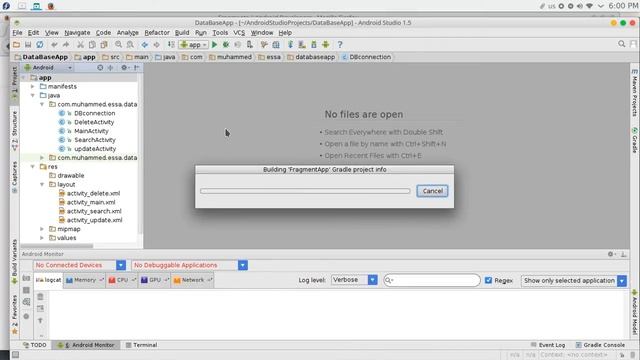Viewport: 640px width, 360px height.
Task: Click the Replace toolbar icon
Action: [130, 44]
